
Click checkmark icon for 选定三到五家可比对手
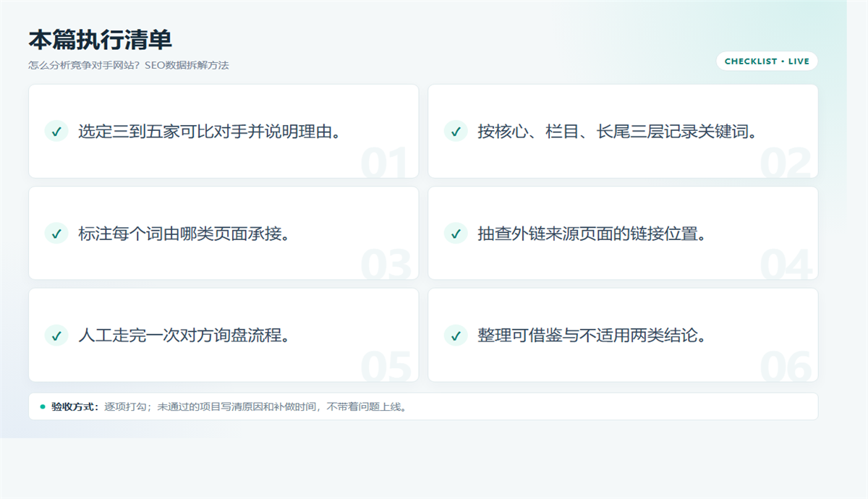(x=56, y=131)
